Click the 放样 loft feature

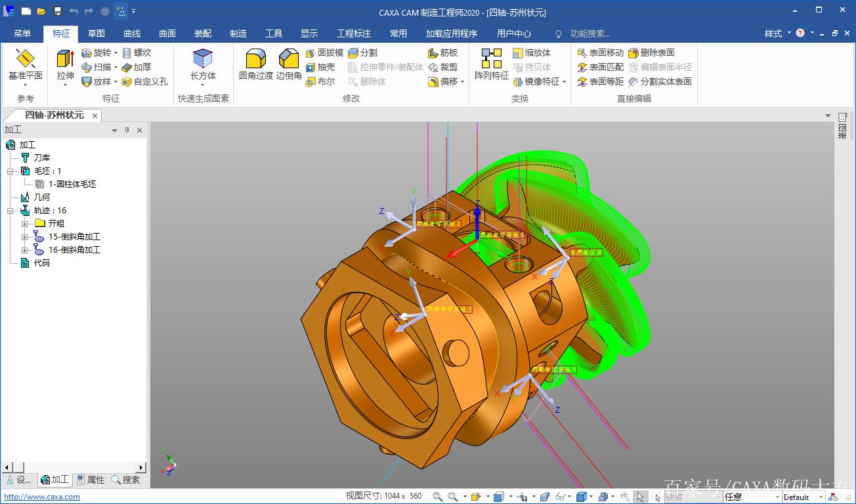click(x=96, y=81)
